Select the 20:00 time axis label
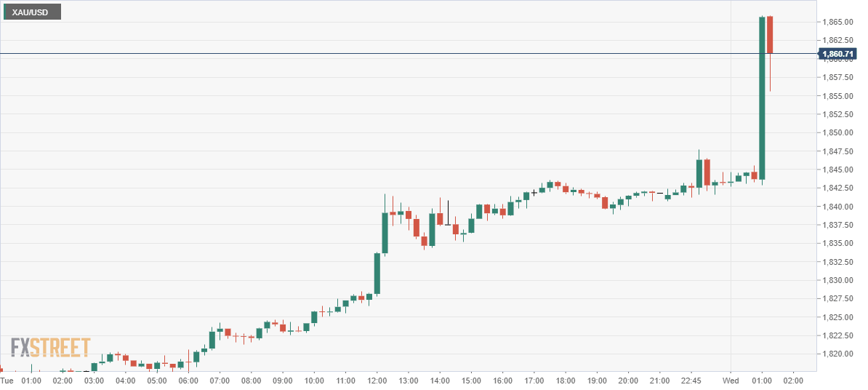 (x=628, y=380)
